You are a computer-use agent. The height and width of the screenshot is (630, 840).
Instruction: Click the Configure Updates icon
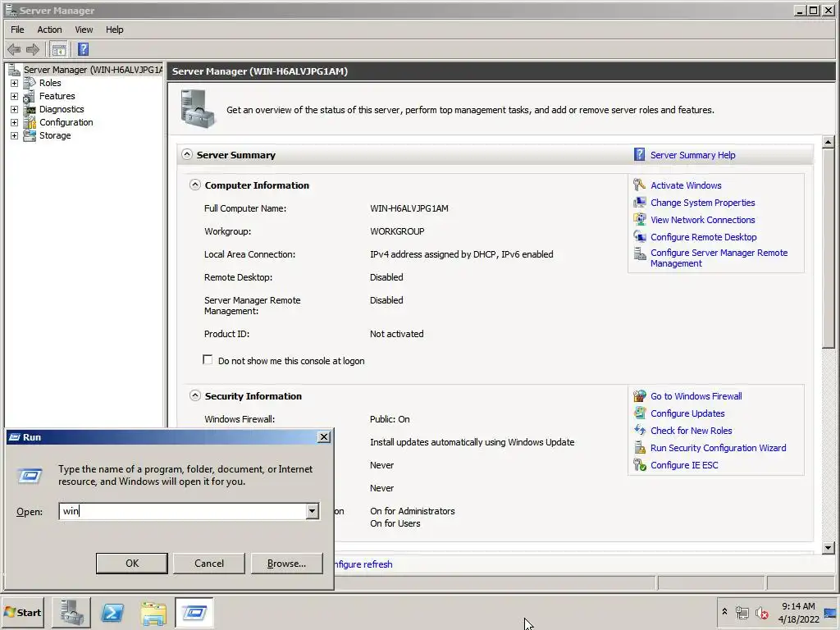[639, 413]
